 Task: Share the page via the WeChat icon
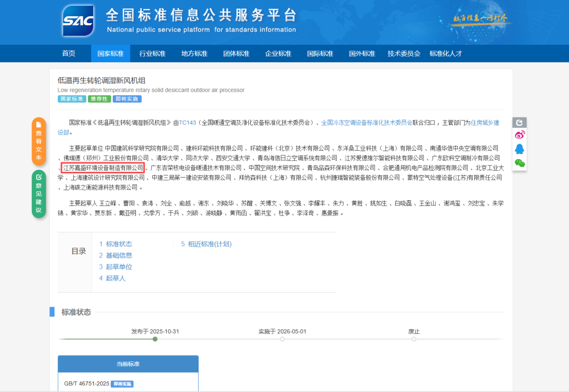pos(519,163)
